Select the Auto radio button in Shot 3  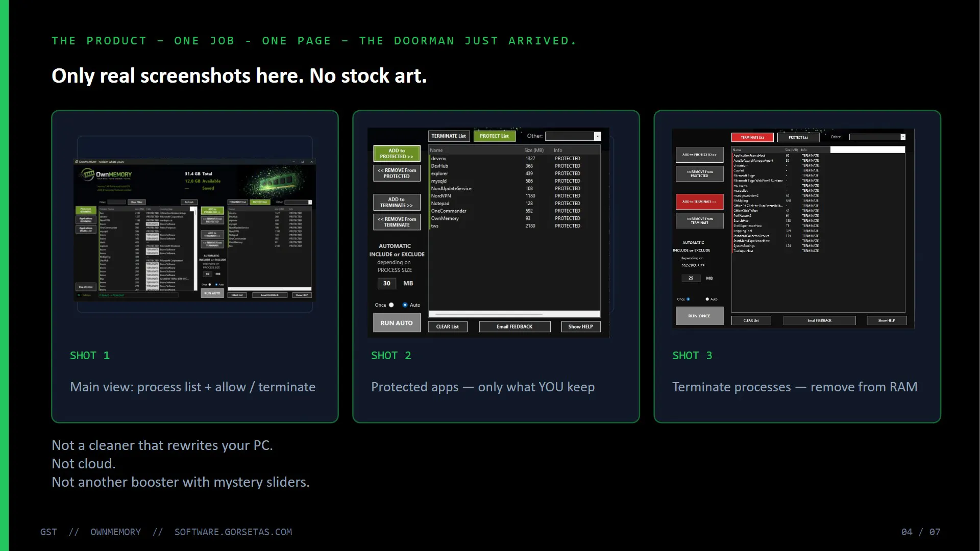[707, 299]
